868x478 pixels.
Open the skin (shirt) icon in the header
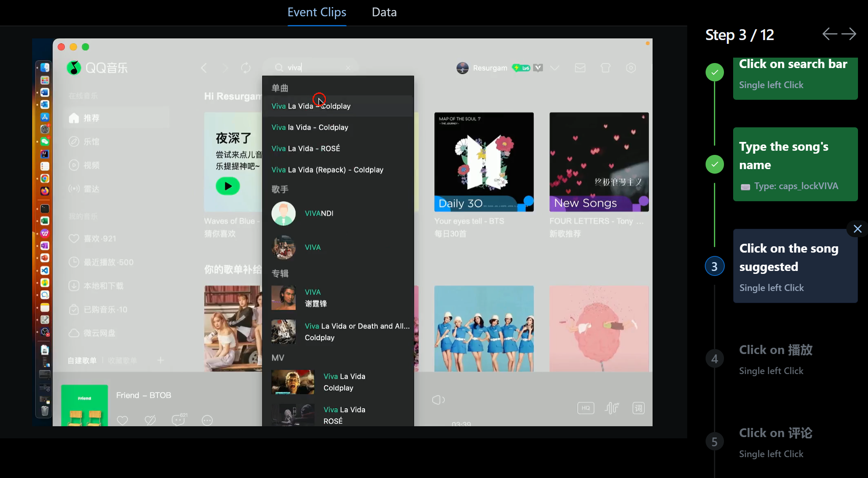pos(605,68)
